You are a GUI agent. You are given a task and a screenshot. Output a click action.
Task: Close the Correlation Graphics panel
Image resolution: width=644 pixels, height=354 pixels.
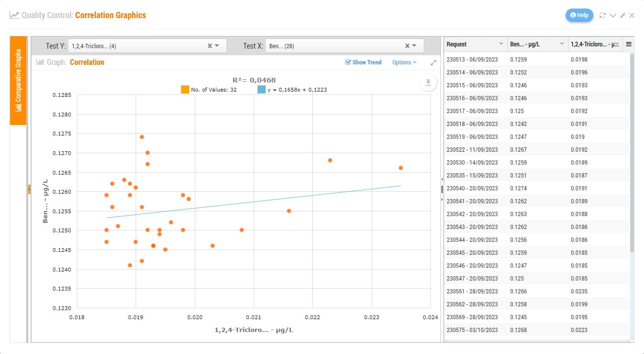632,15
